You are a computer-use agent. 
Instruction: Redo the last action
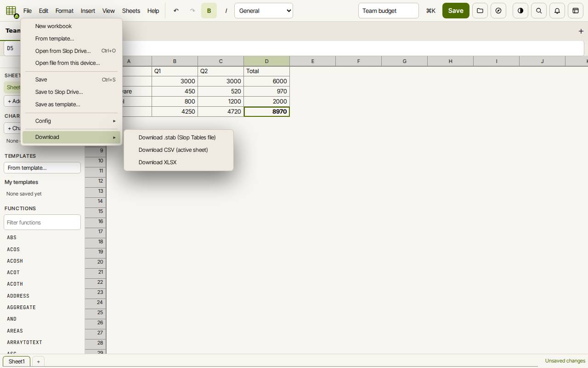pos(192,11)
